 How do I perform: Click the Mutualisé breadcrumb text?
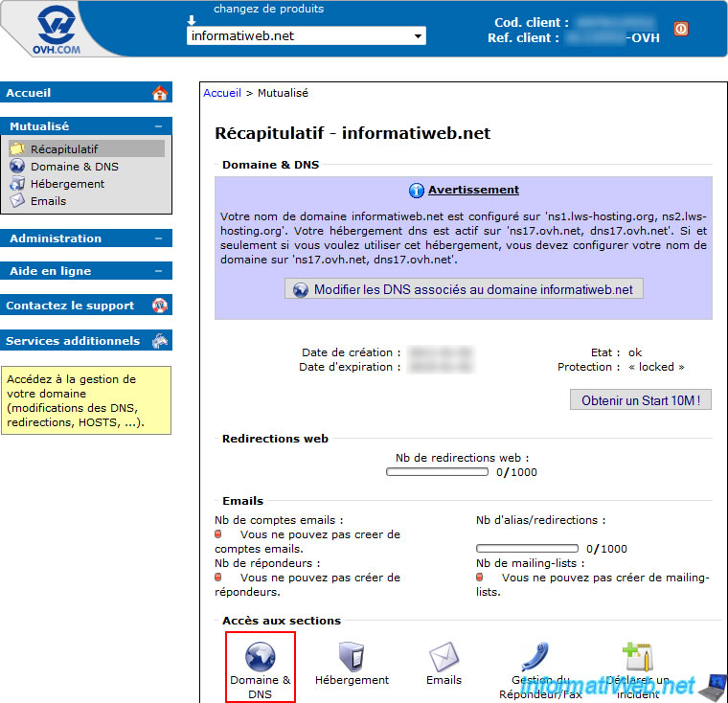pyautogui.click(x=283, y=93)
